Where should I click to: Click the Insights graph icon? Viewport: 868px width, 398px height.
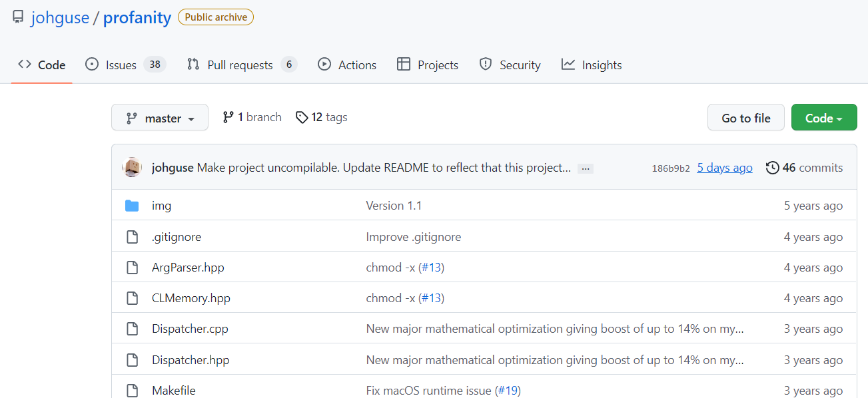568,64
